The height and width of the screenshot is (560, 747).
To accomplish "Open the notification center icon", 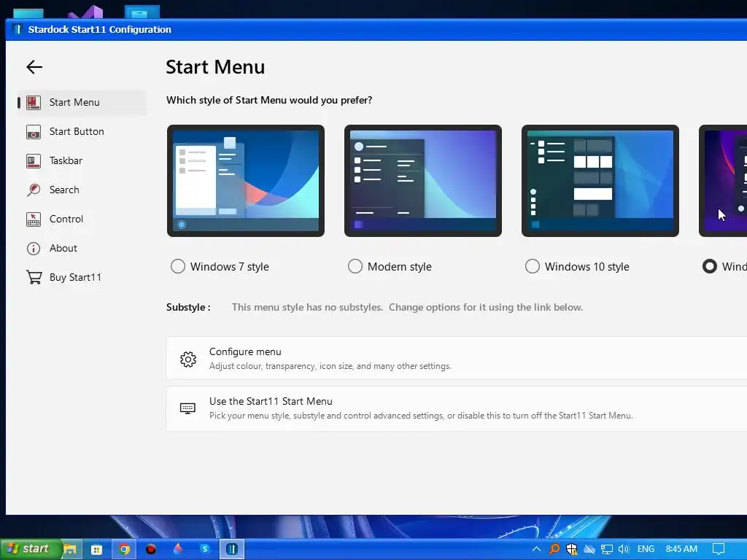I will 719,549.
